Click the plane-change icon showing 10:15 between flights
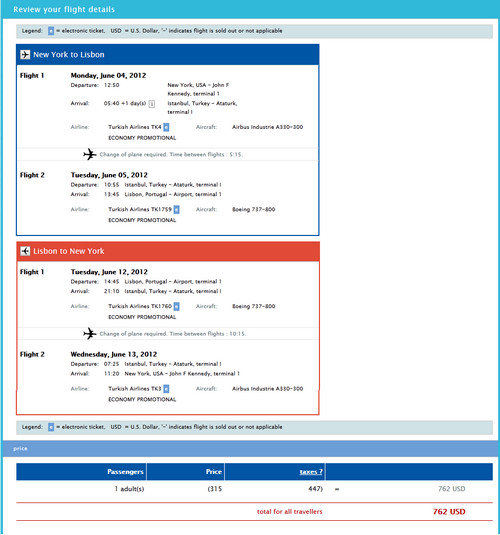 tap(90, 333)
